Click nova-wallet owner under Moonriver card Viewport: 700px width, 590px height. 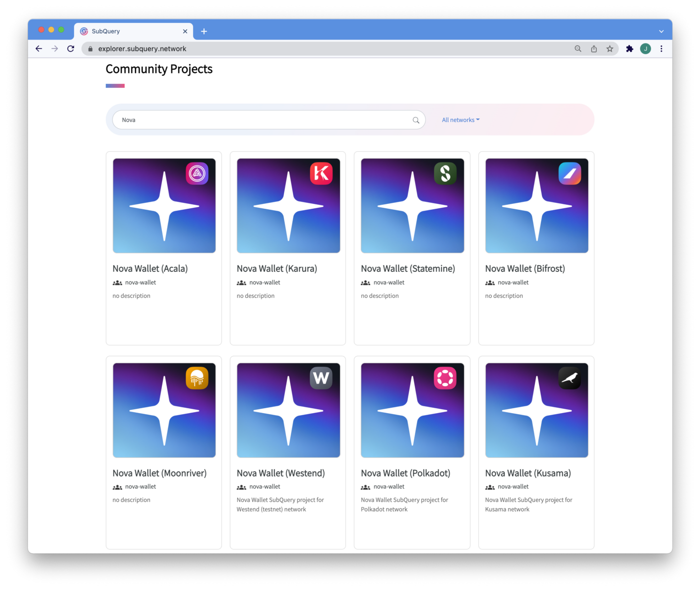[140, 487]
